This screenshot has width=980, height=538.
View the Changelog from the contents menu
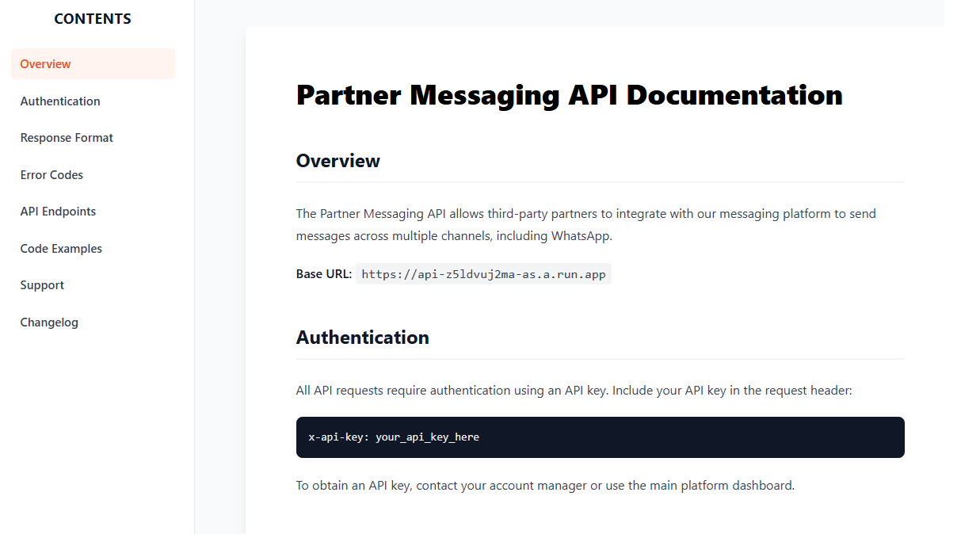49,322
